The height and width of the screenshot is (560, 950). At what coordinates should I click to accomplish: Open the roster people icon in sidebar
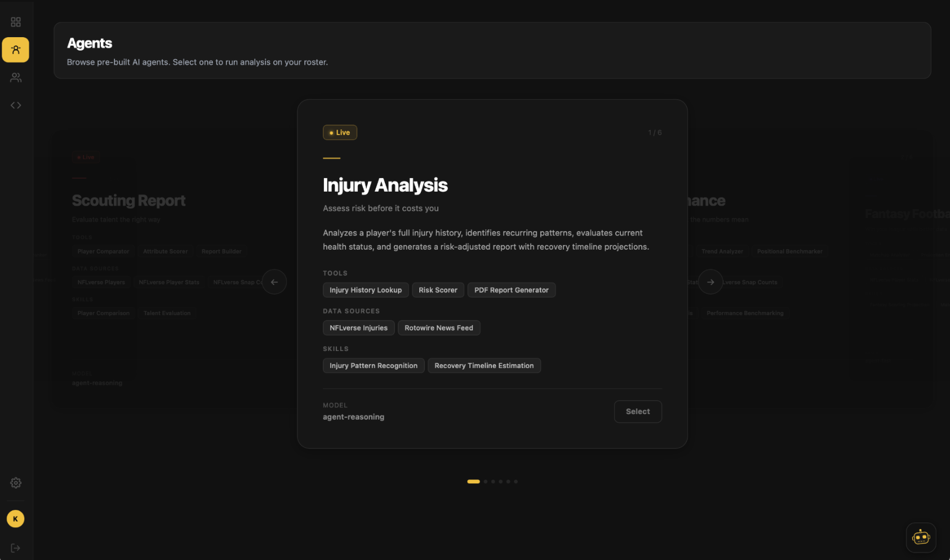[x=16, y=78]
